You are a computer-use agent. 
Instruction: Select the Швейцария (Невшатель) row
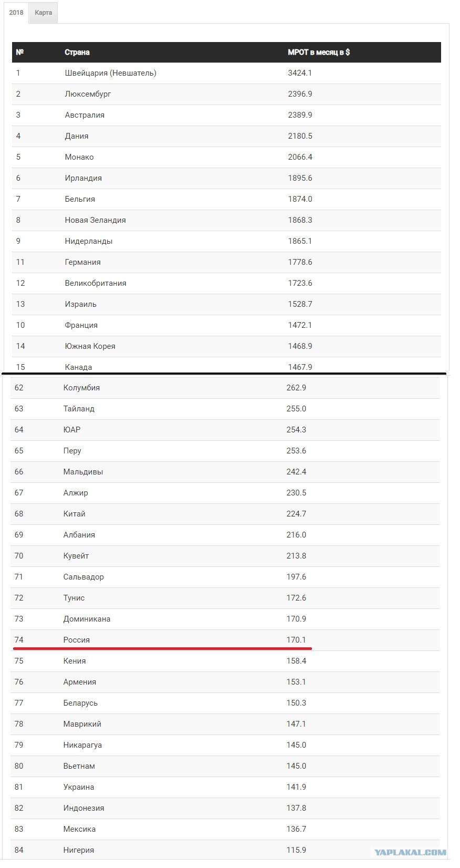click(226, 73)
